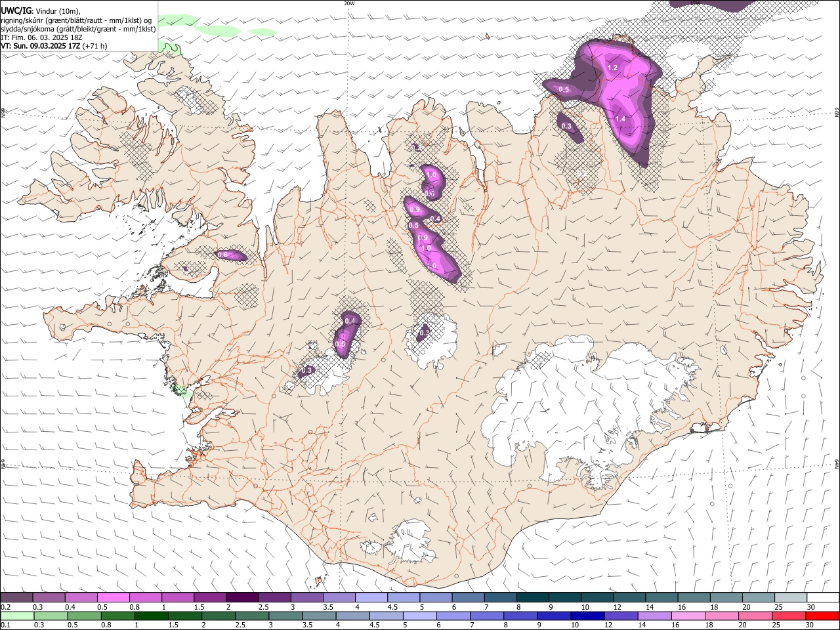Pick darkest green lower swatch starting at 1
Screen dimensions: 840x630
pos(151,616)
